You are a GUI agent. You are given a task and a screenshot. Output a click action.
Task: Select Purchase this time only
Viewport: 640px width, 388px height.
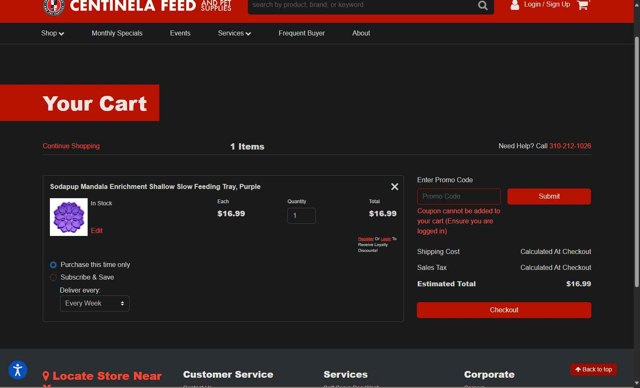point(53,265)
